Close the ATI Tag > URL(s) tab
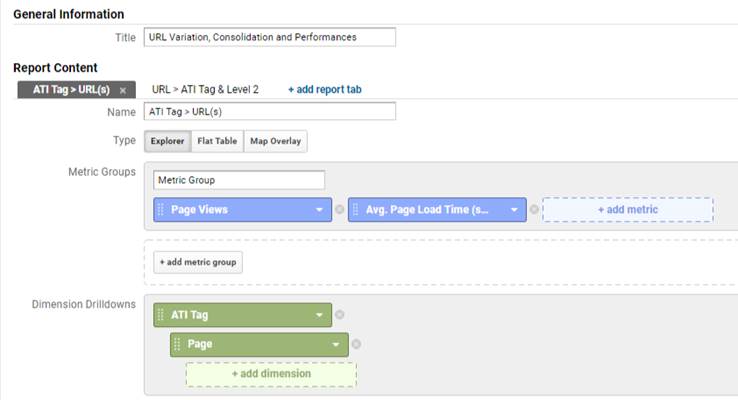Screen dimensions: 738x400 click(123, 90)
